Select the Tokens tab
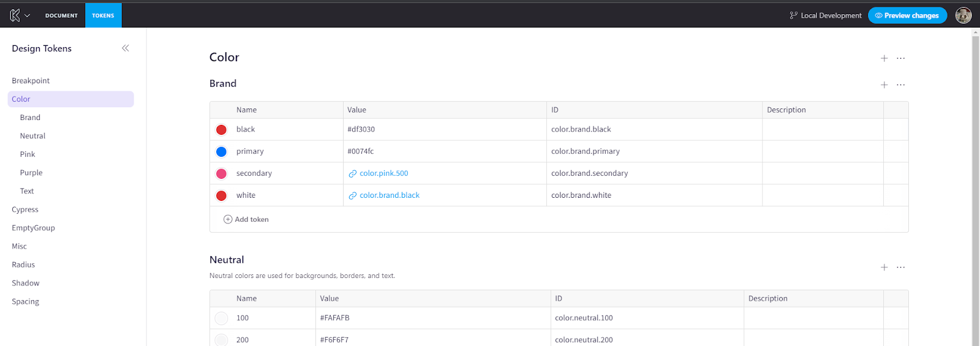The height and width of the screenshot is (346, 980). point(103,15)
